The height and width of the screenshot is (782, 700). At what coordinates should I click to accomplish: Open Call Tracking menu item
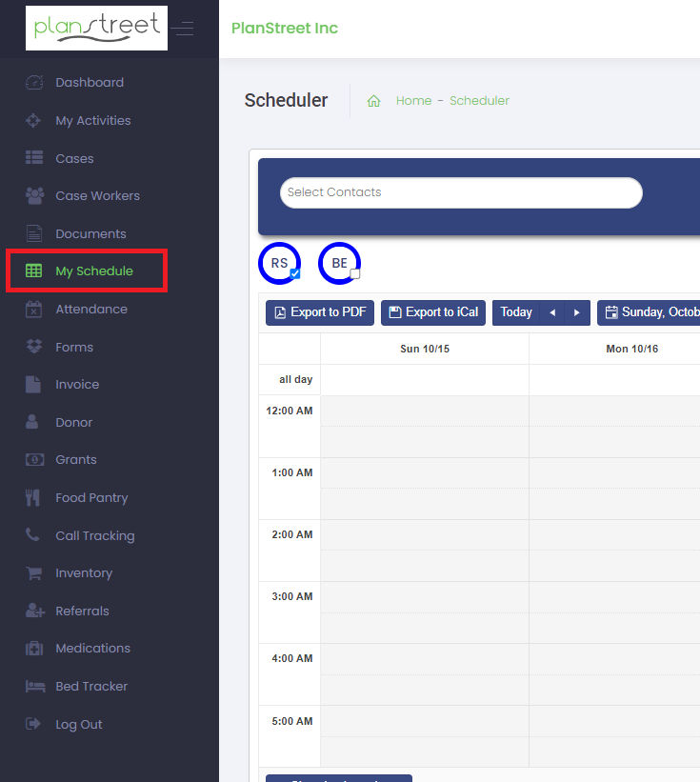pyautogui.click(x=95, y=535)
